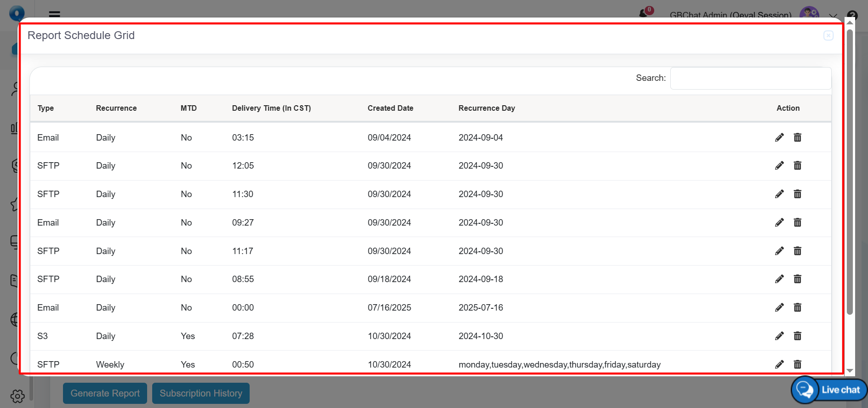This screenshot has height=408, width=868.
Task: Select the 'Weekly' recurrence cell
Action: coord(110,364)
